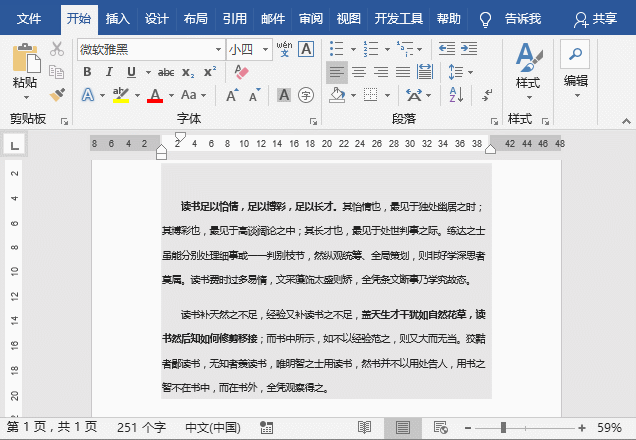Toggle Bold formatting

coord(87,72)
